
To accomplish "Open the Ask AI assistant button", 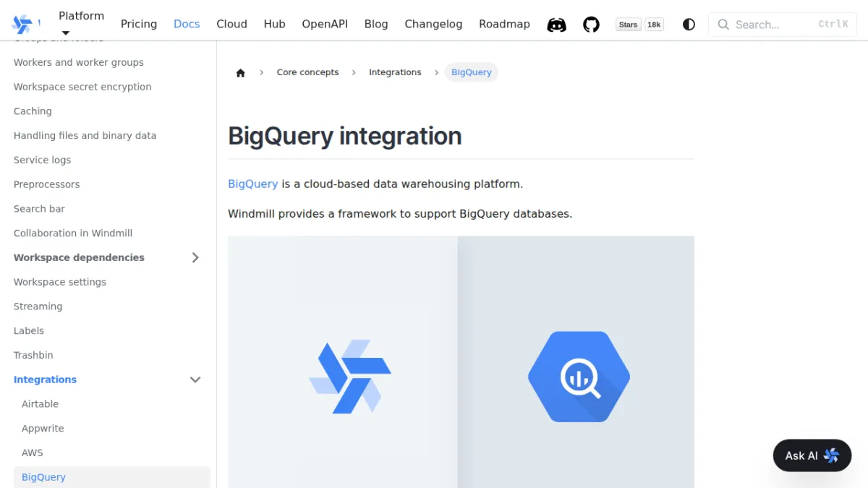I will click(x=812, y=455).
